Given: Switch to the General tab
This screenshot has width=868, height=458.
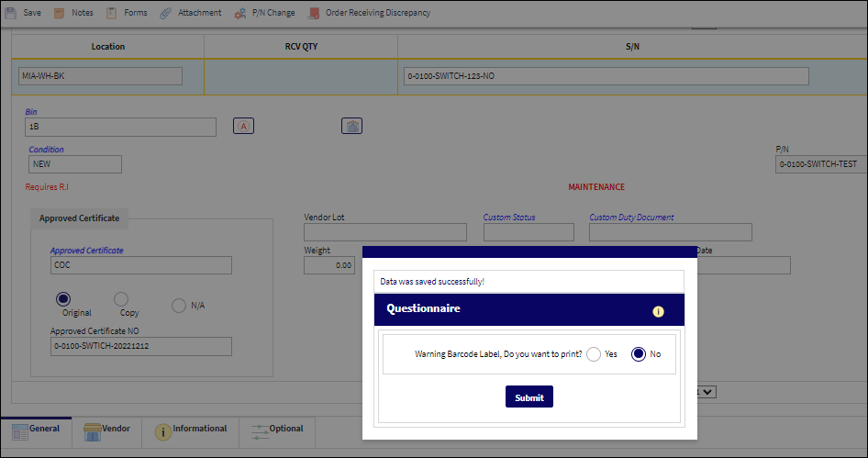Looking at the screenshot, I should click(x=36, y=431).
